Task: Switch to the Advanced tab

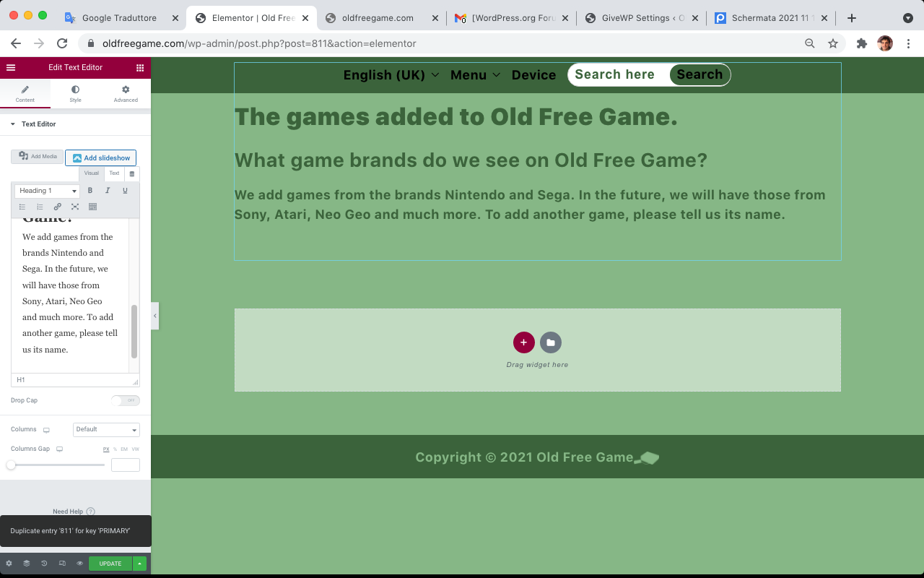Action: (x=126, y=94)
